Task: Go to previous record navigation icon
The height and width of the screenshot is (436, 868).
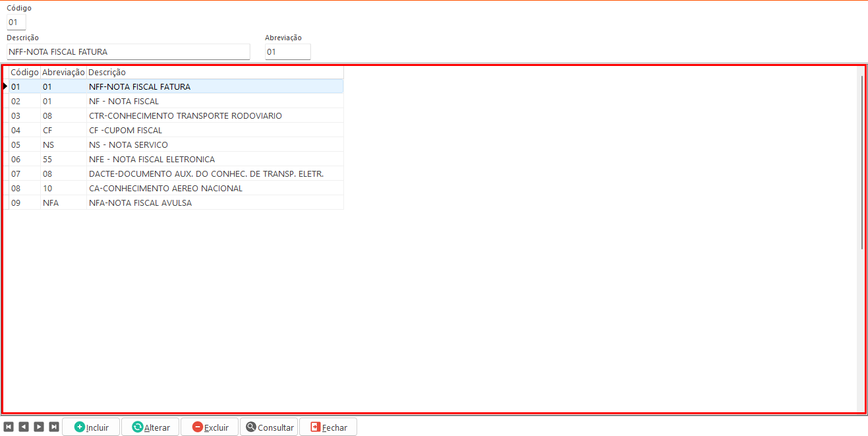Action: pos(24,427)
